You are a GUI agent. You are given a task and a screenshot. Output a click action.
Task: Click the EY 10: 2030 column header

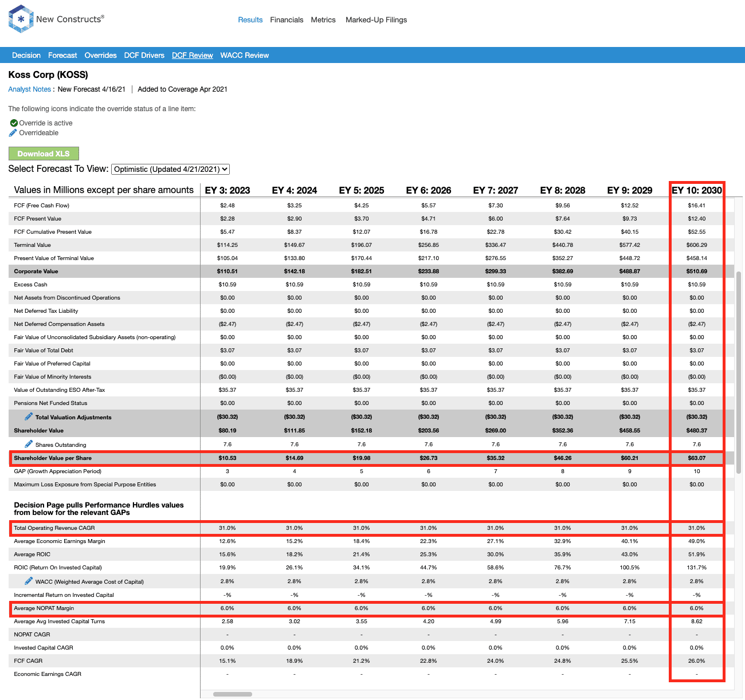(x=697, y=190)
